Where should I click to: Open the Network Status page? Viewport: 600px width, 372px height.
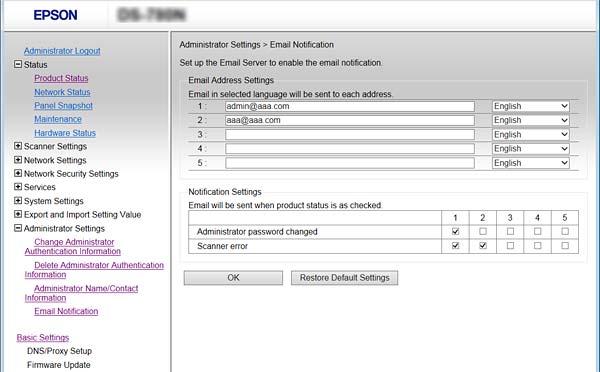tap(62, 92)
